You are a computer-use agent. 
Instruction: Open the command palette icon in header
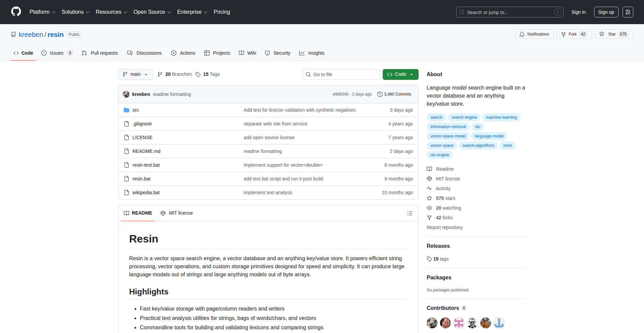tap(628, 12)
